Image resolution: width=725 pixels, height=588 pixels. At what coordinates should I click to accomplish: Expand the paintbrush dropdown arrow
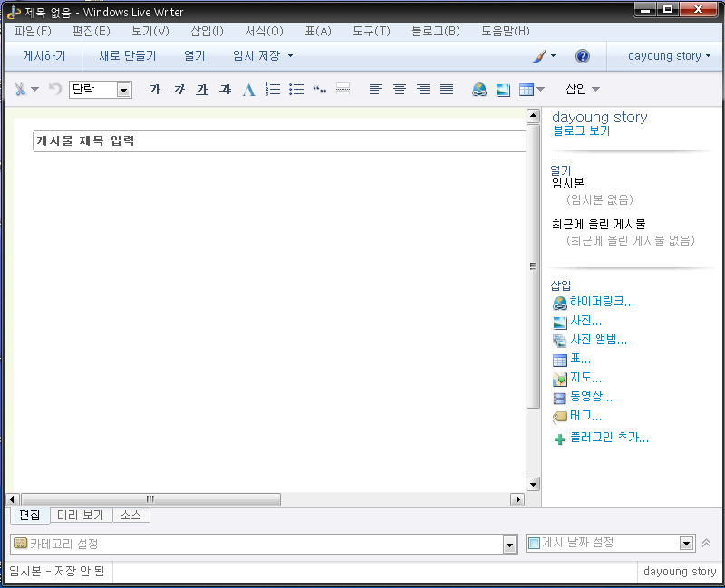[553, 56]
